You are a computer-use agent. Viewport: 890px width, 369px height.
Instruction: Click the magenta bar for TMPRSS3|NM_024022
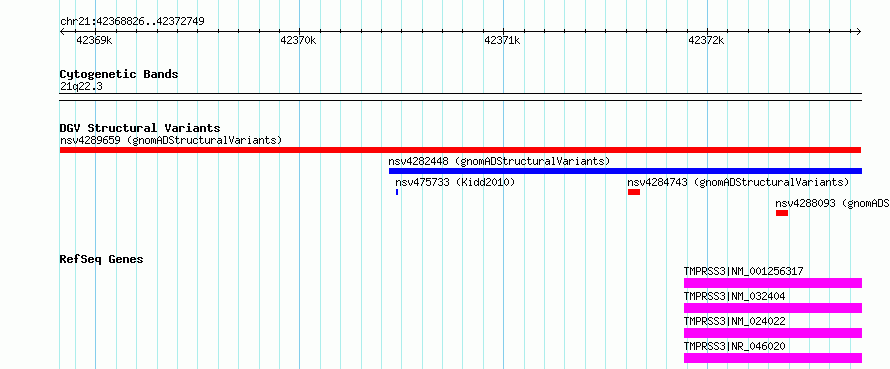773,333
